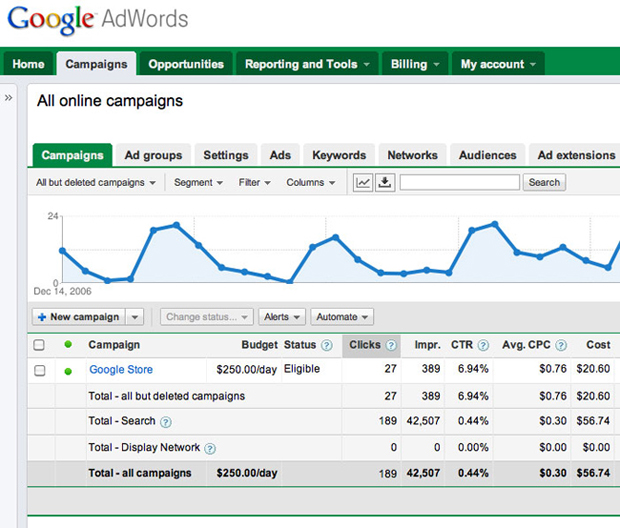The height and width of the screenshot is (528, 620).
Task: Open the Change status dropdown
Action: (x=206, y=317)
